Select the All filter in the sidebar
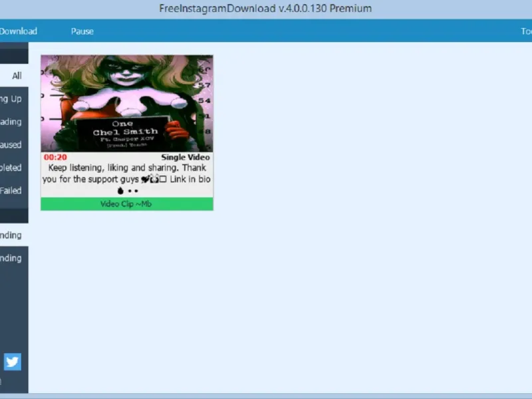The image size is (532, 399). (x=14, y=76)
